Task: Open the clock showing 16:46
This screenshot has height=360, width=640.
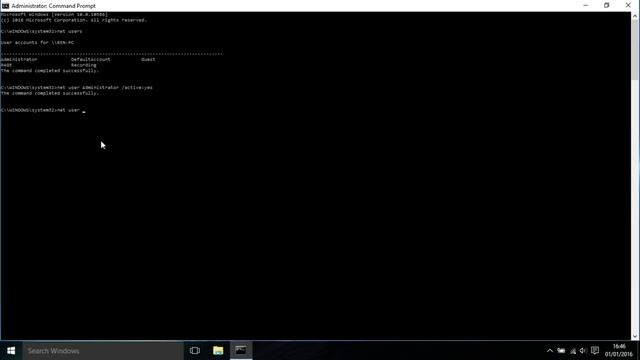Action: 619,351
